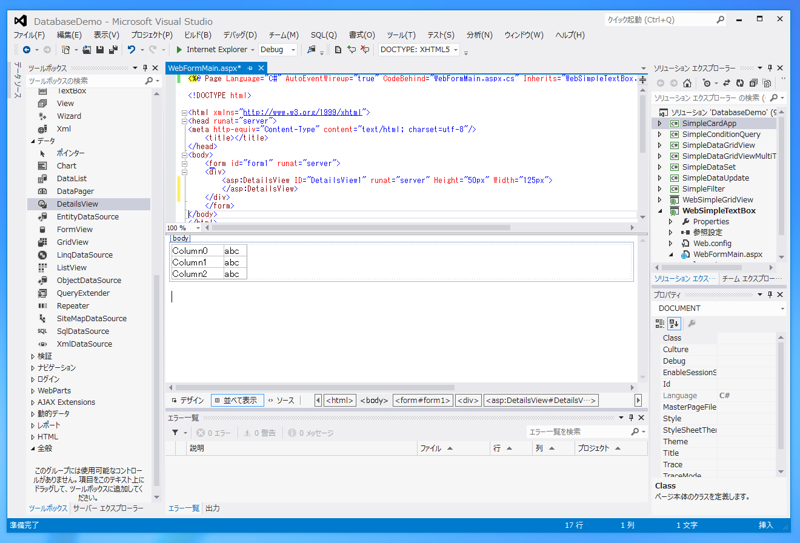
Task: Select the Repeater control in Toolbox
Action: (x=89, y=306)
